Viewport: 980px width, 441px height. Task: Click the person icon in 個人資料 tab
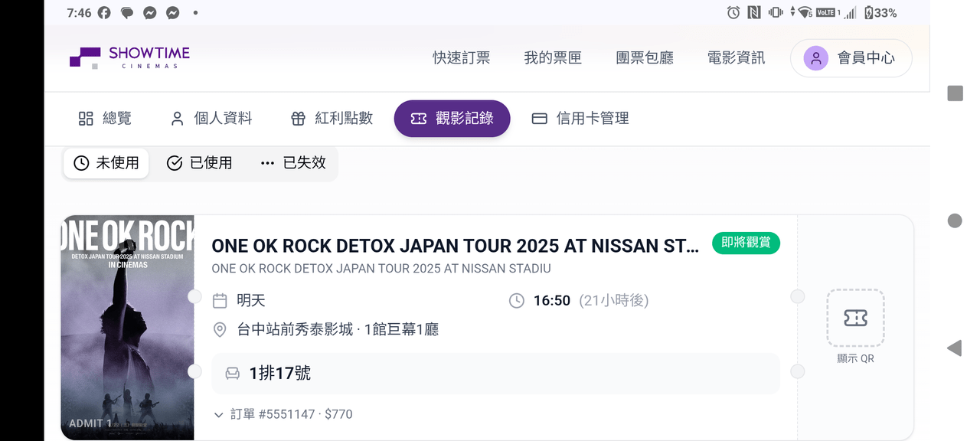[x=177, y=119]
